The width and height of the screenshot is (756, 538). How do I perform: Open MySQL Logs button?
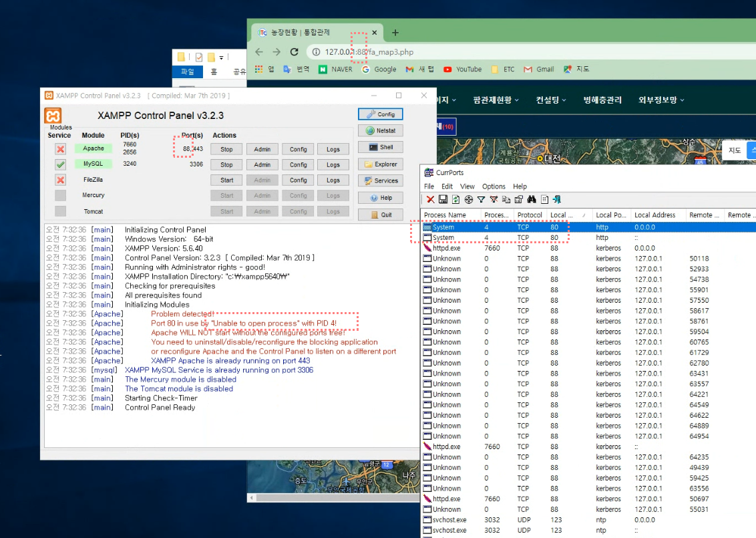pyautogui.click(x=333, y=164)
